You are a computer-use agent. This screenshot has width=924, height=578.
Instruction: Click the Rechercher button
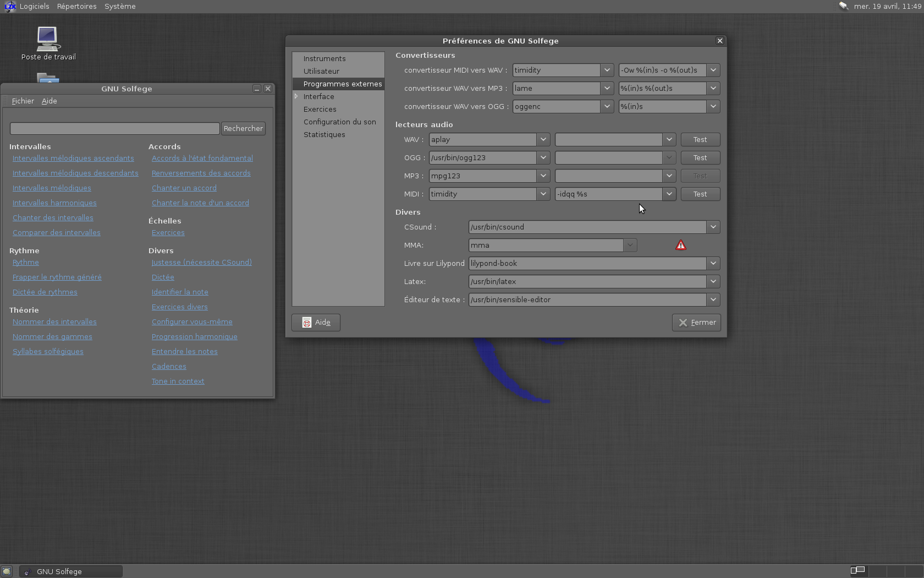pyautogui.click(x=243, y=128)
